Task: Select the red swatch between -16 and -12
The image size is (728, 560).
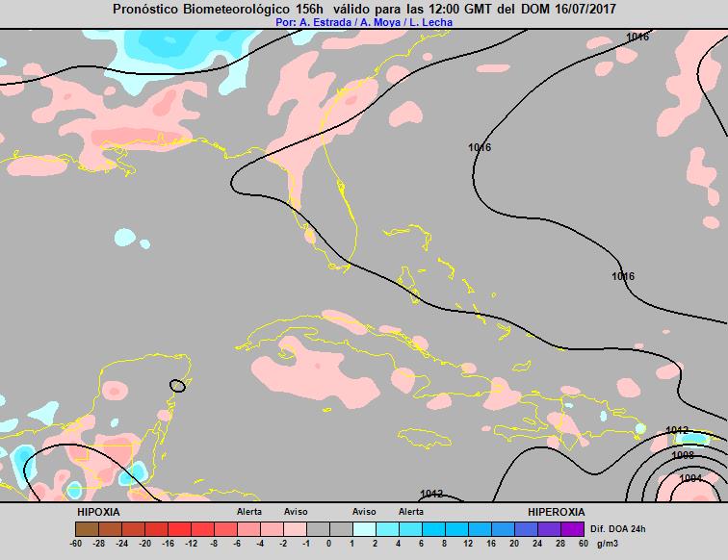Action: (x=180, y=529)
